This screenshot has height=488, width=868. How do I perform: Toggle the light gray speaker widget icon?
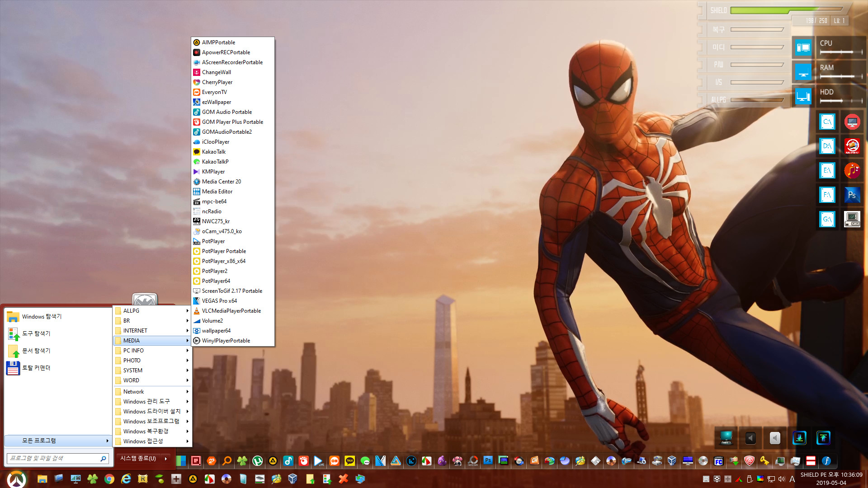[775, 438]
